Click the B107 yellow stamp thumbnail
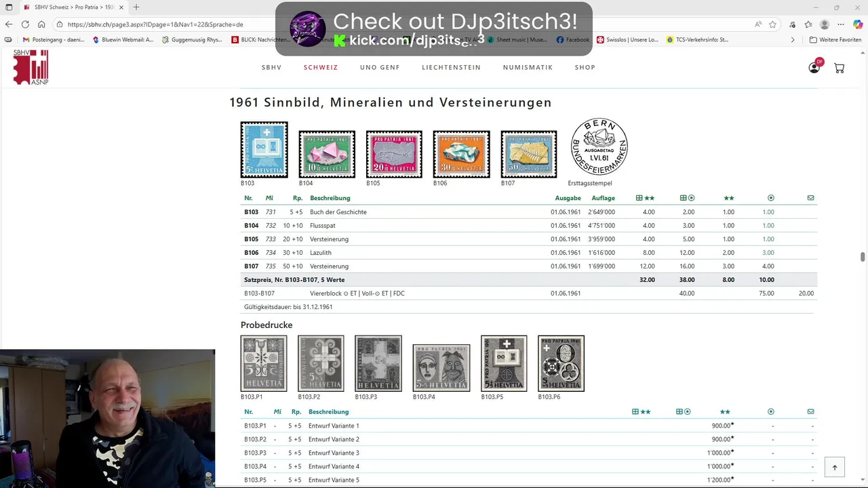Image resolution: width=868 pixels, height=488 pixels. (x=529, y=154)
